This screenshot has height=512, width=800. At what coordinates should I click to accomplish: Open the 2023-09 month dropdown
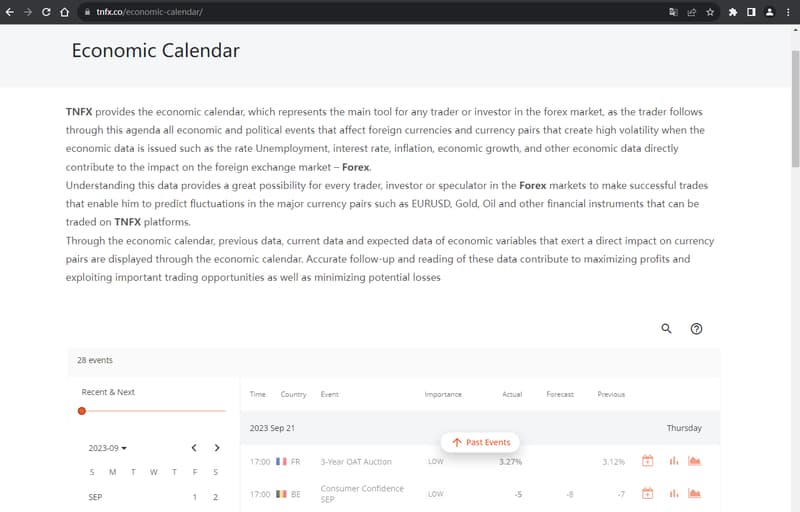pos(108,448)
